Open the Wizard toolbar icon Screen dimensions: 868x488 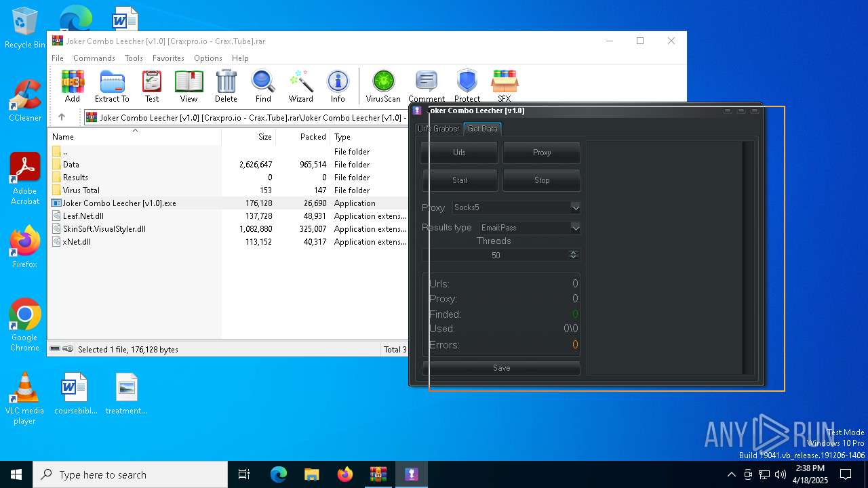[300, 86]
